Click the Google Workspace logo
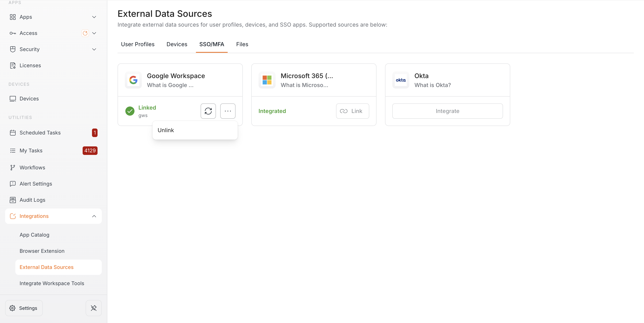The height and width of the screenshot is (323, 644). tap(133, 80)
